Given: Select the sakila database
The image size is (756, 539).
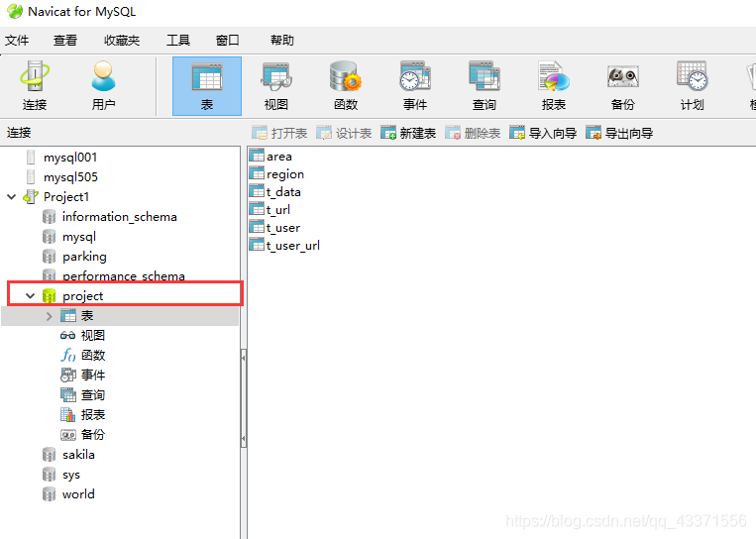Looking at the screenshot, I should click(x=78, y=455).
